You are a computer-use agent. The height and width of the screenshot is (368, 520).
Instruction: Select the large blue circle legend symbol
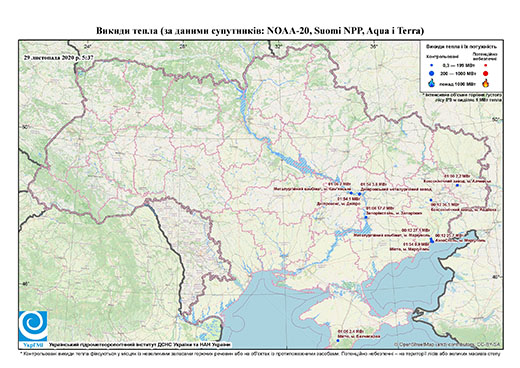point(432,73)
